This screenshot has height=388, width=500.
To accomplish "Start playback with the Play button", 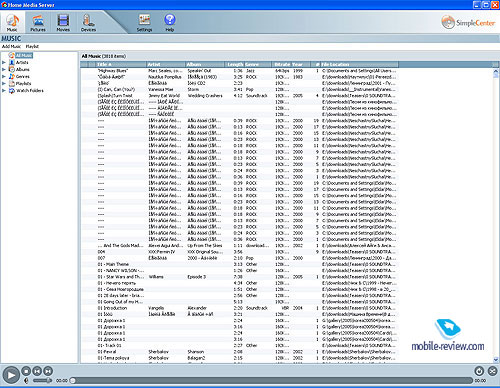I will 11,375.
